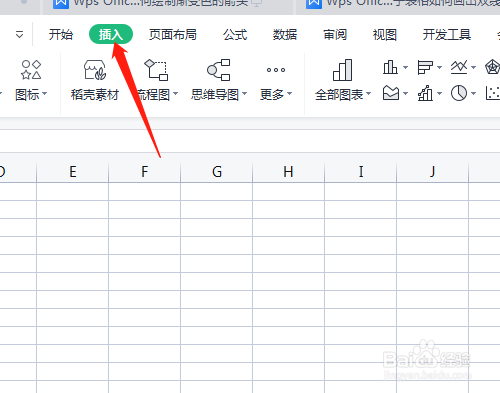The image size is (500, 393).
Task: Insert an area chart icon
Action: click(x=391, y=93)
